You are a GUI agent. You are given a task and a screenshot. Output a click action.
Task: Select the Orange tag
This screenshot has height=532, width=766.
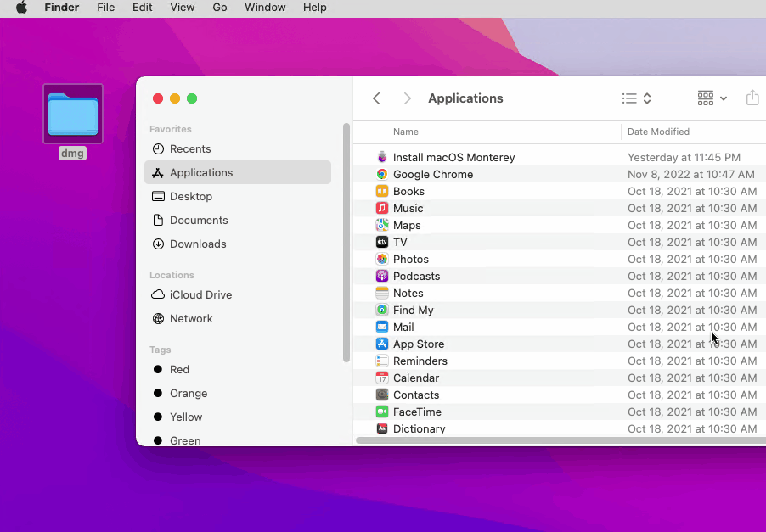click(x=238, y=394)
